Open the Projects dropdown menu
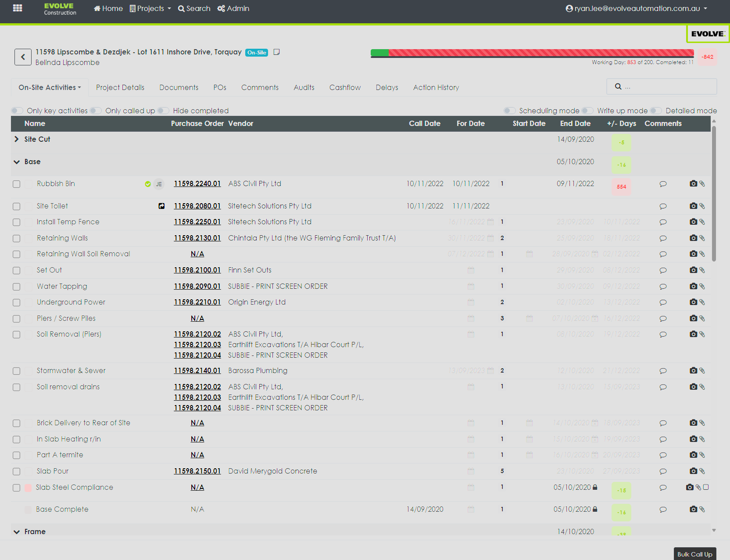 [150, 8]
